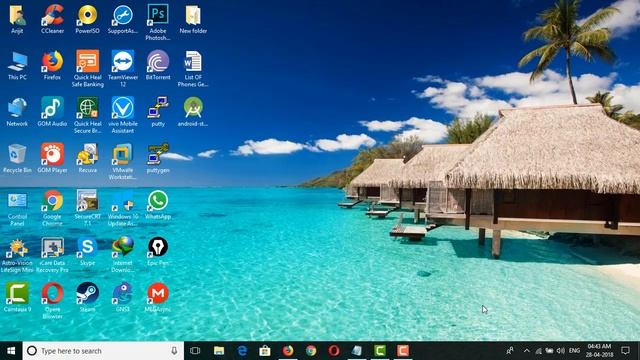Screen dimensions: 640x360
Task: Click the puttygen desktop icon
Action: [158, 158]
